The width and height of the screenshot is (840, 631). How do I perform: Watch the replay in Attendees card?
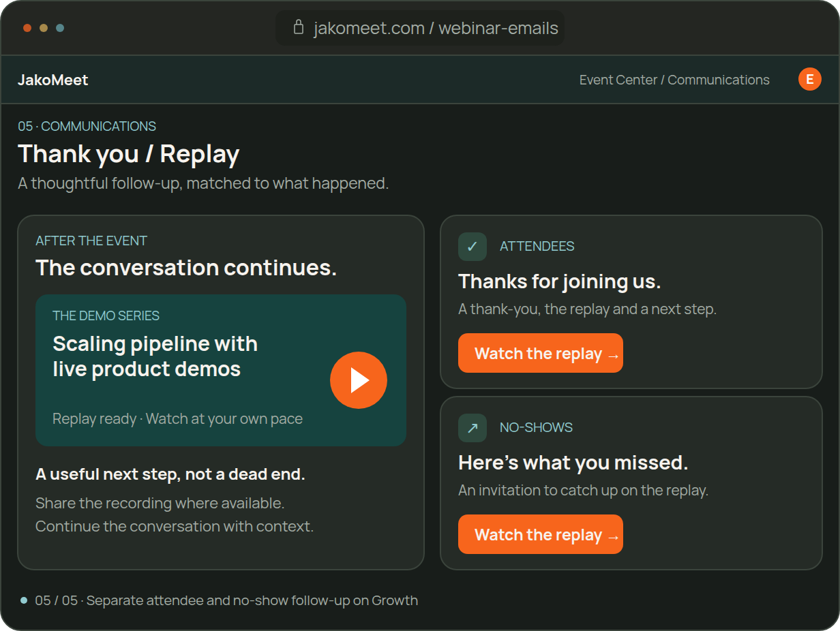[541, 353]
